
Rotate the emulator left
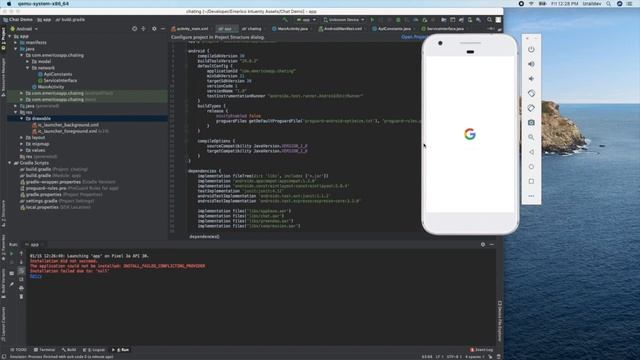pyautogui.click(x=531, y=93)
